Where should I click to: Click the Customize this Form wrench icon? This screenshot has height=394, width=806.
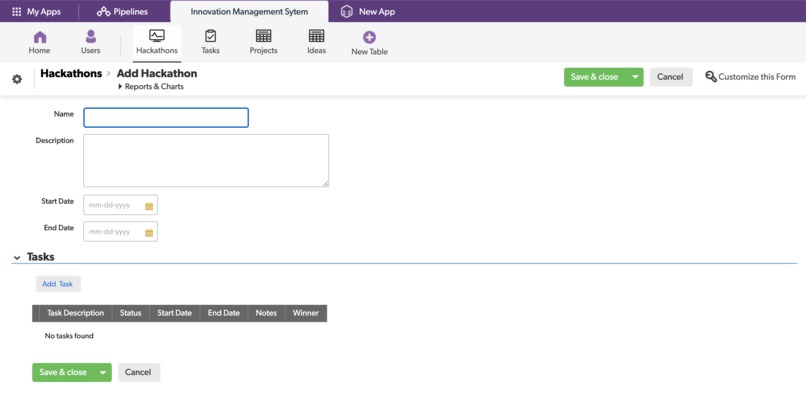711,77
